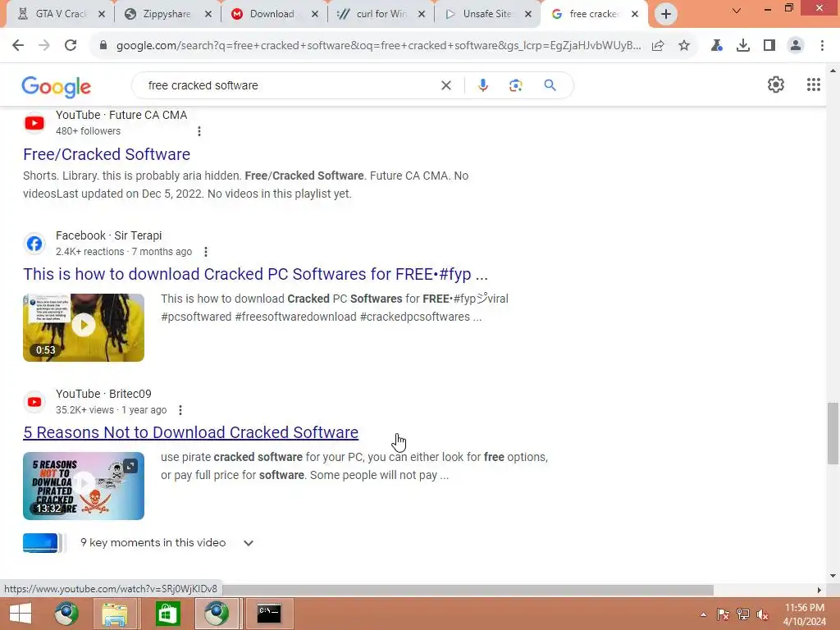Viewport: 840px width, 630px height.
Task: Click the Google logo
Action: 57,87
